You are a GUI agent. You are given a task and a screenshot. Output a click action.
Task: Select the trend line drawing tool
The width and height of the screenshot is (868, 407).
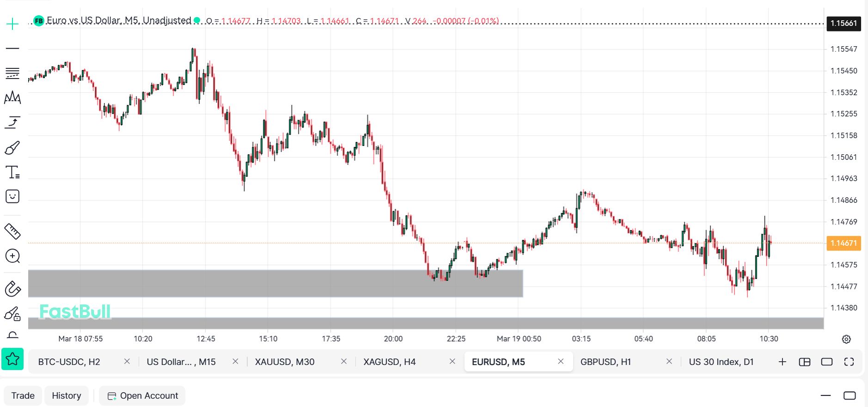tap(12, 49)
